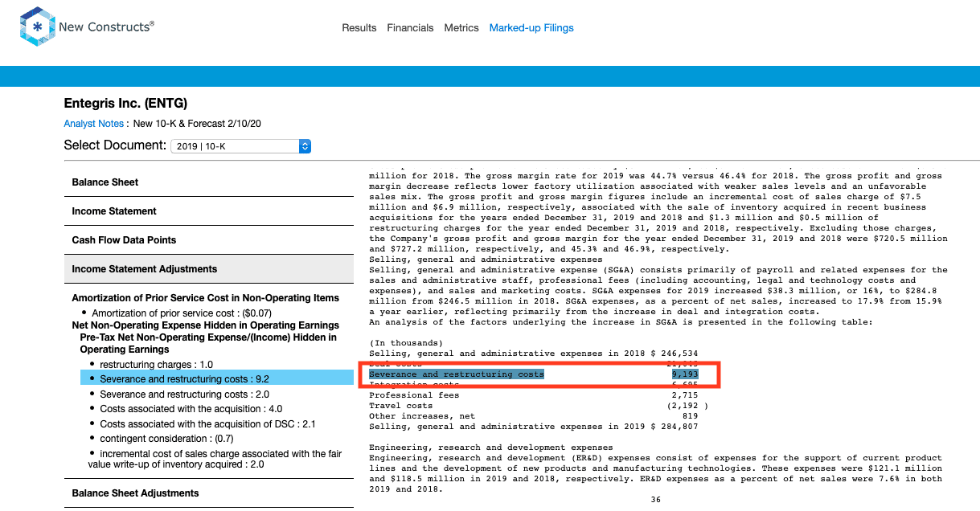Select contingent consideration : (0.7) item
Screen dimensions: 980x511
click(x=166, y=439)
